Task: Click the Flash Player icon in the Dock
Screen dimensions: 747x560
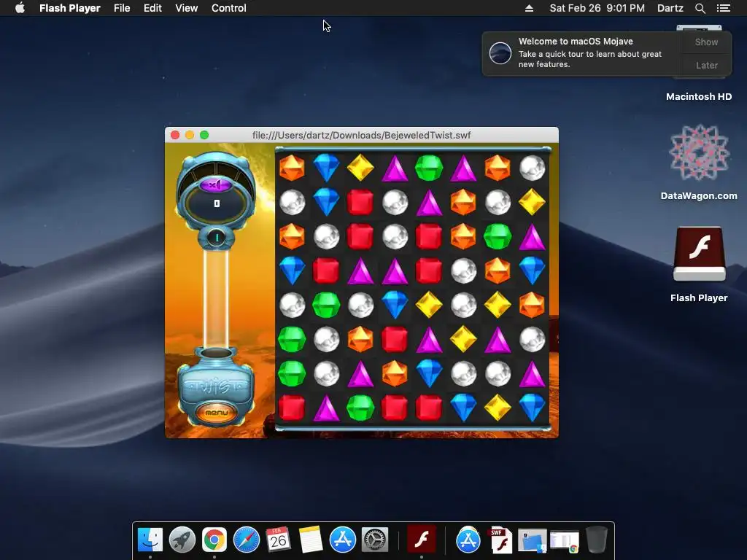Action: 421,540
